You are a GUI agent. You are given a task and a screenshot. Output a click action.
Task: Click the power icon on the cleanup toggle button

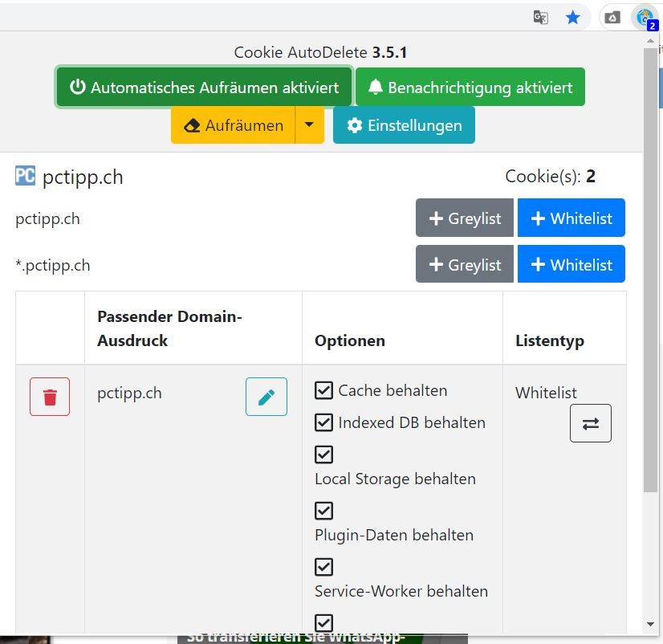click(79, 86)
